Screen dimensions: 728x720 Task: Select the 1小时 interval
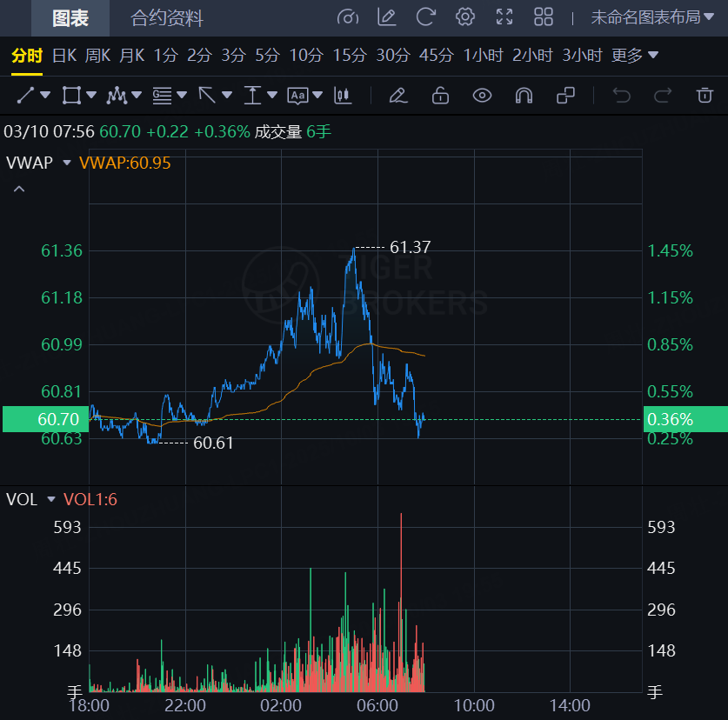click(483, 56)
